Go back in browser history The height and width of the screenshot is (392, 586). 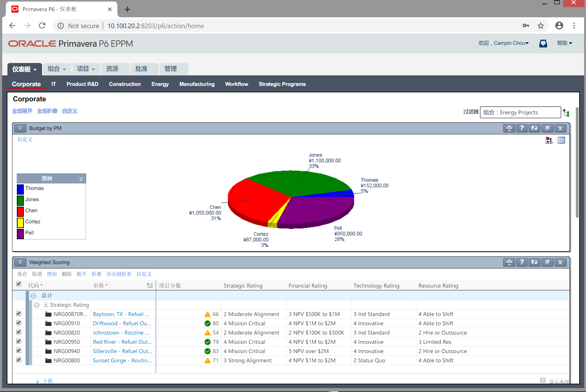[x=12, y=26]
